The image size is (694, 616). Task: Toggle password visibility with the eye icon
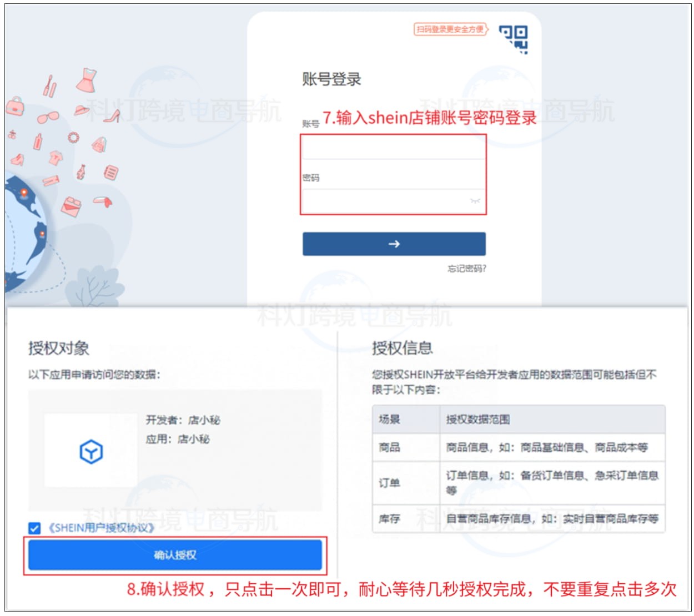tap(475, 201)
